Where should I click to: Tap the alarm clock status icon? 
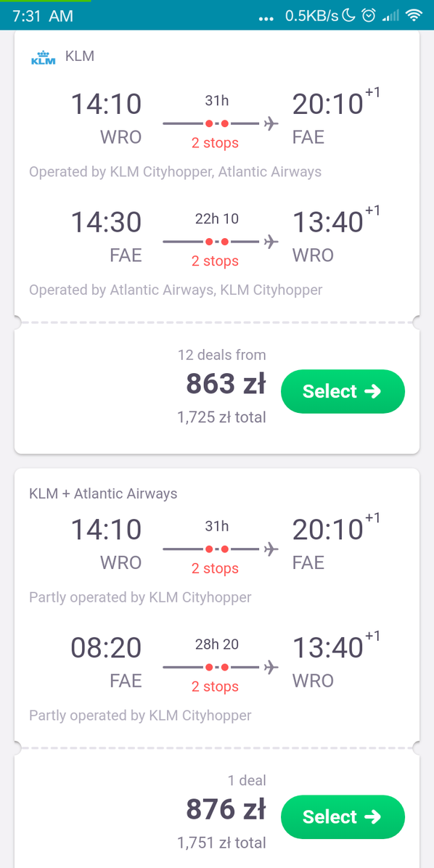(368, 15)
